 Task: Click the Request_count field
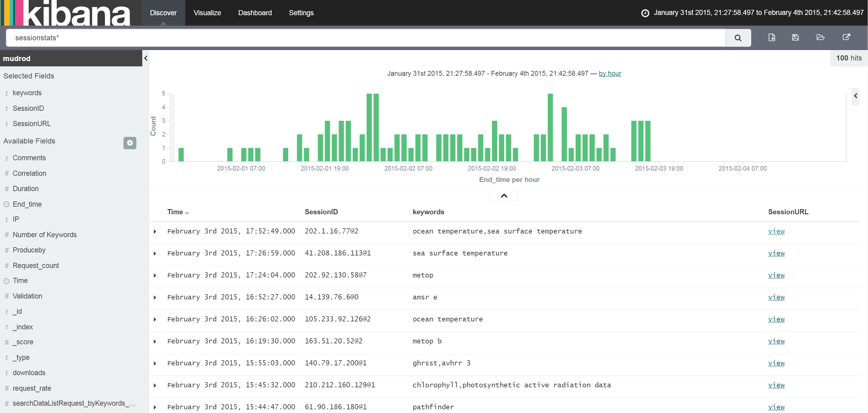click(x=36, y=265)
